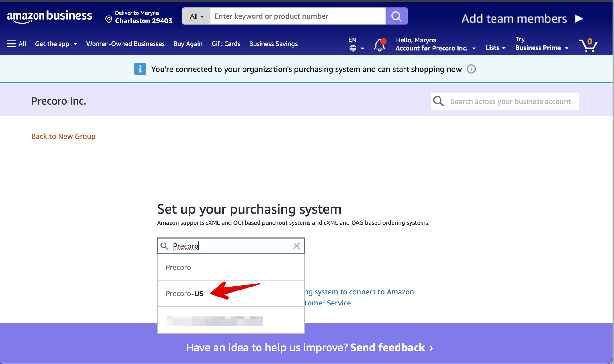This screenshot has width=614, height=364.
Task: Open the shopping cart
Action: coord(588,45)
